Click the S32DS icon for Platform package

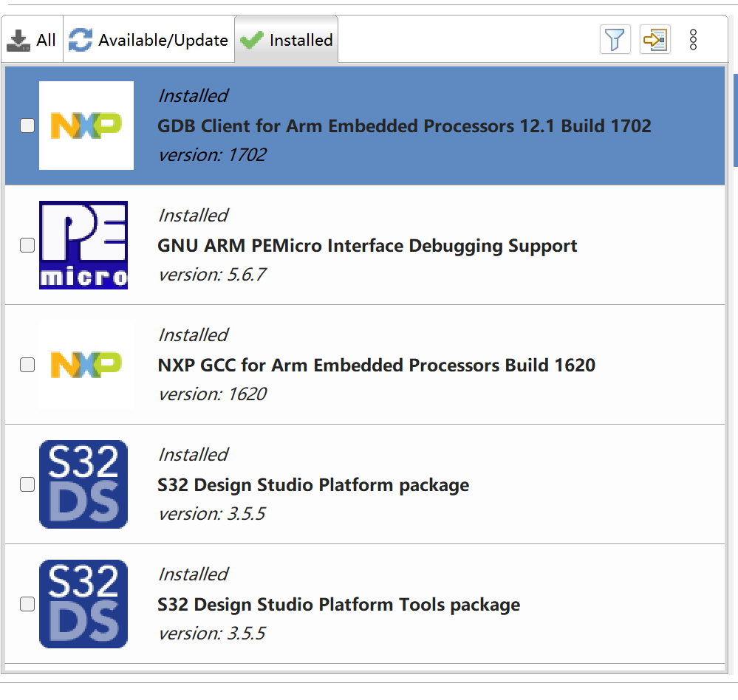(x=83, y=484)
